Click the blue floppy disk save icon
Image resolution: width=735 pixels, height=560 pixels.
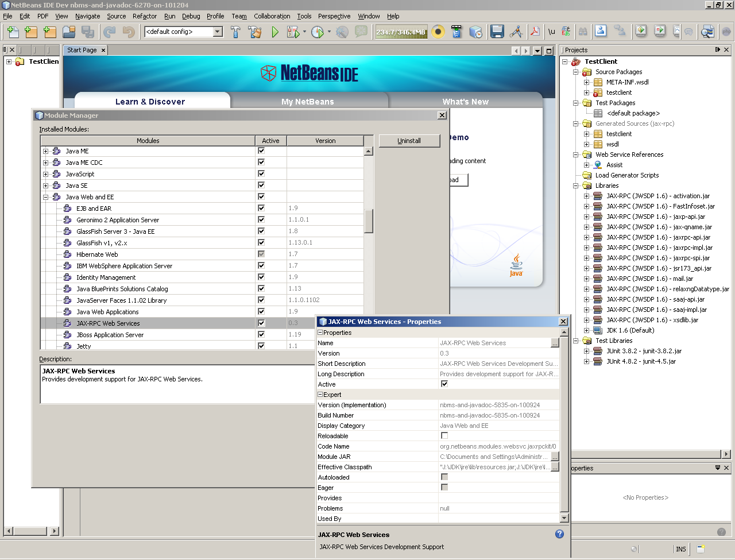(x=497, y=32)
